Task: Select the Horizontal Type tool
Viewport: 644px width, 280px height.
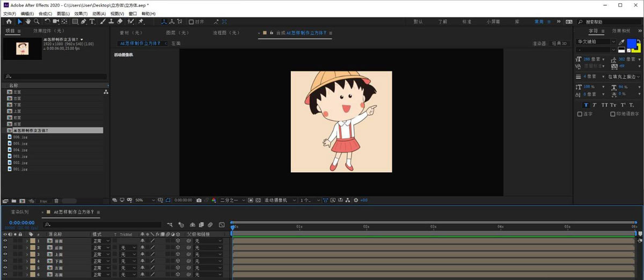Action: click(x=92, y=22)
